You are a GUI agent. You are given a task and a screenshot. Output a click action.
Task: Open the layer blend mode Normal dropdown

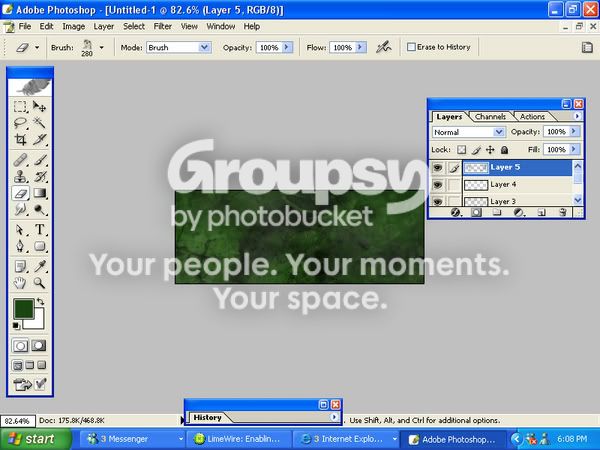pyautogui.click(x=499, y=132)
